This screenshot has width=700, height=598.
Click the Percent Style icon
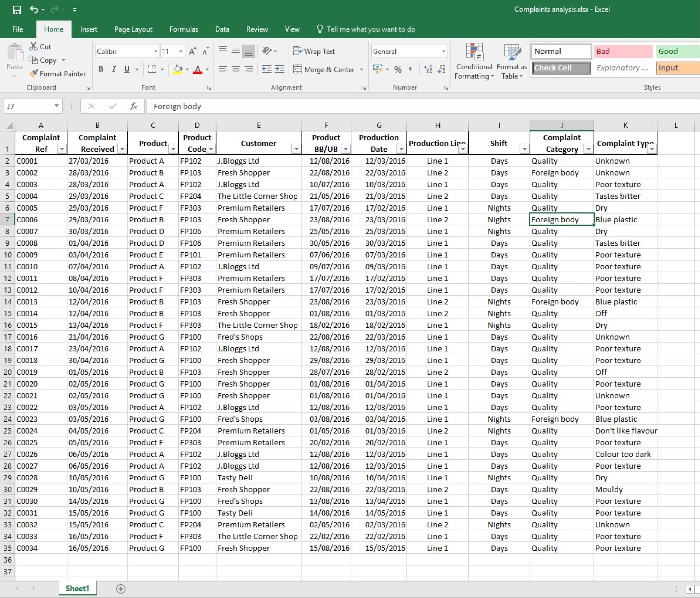tap(398, 70)
